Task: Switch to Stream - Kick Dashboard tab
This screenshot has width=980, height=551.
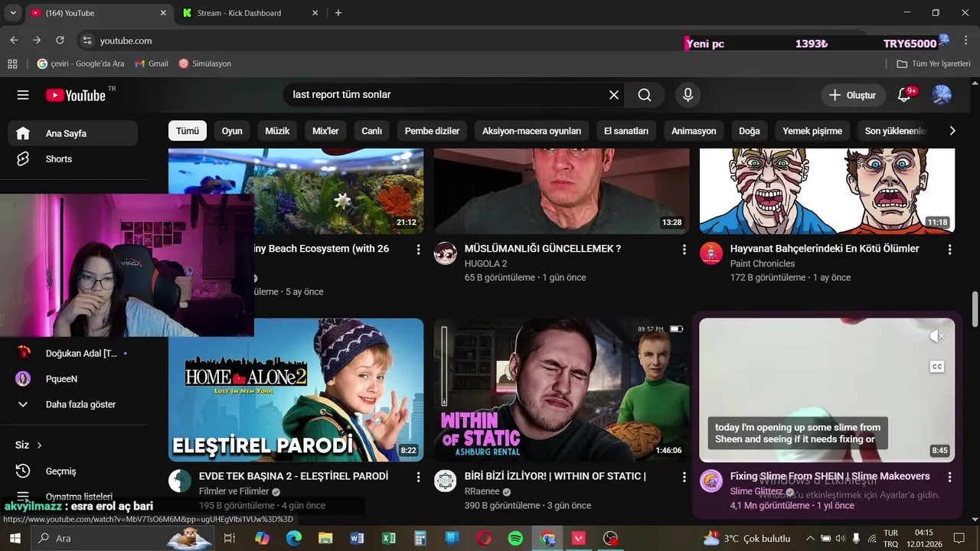Action: [x=250, y=13]
